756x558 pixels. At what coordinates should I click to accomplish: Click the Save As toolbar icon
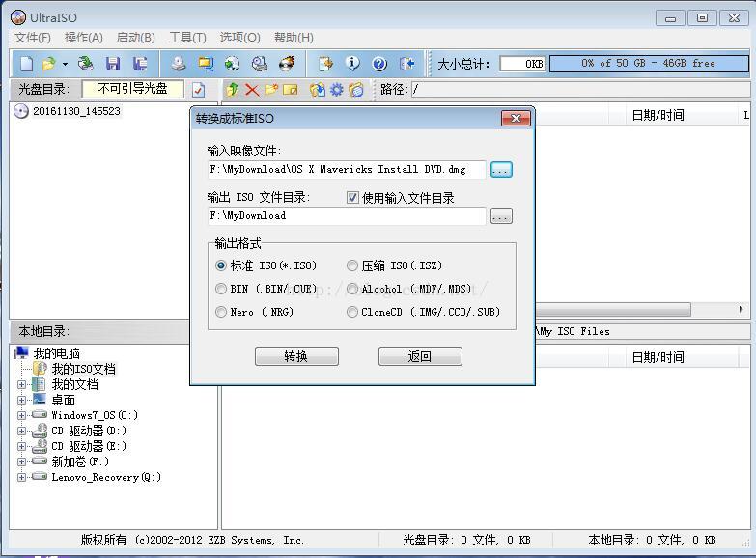tap(140, 64)
